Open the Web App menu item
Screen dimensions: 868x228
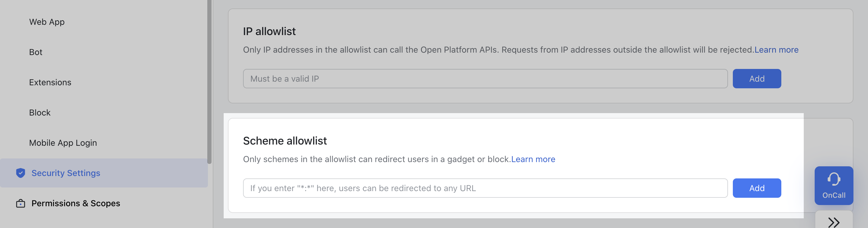point(47,22)
